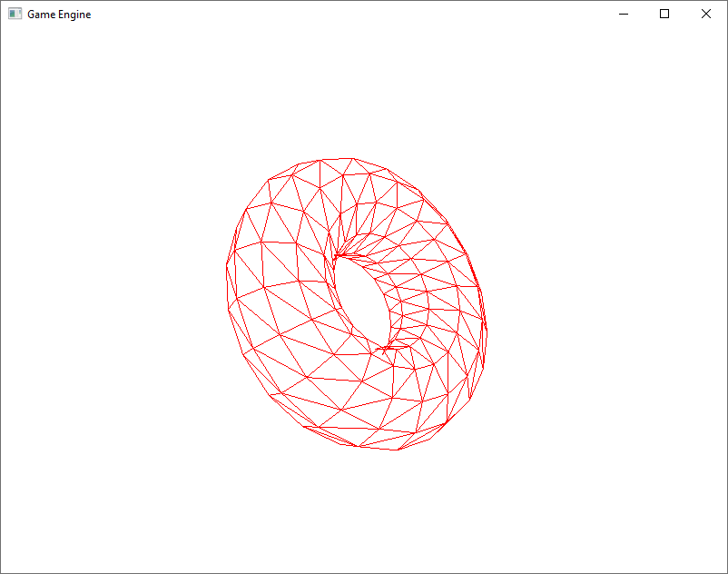
Task: Click the Game Engine window app icon
Action: point(15,14)
